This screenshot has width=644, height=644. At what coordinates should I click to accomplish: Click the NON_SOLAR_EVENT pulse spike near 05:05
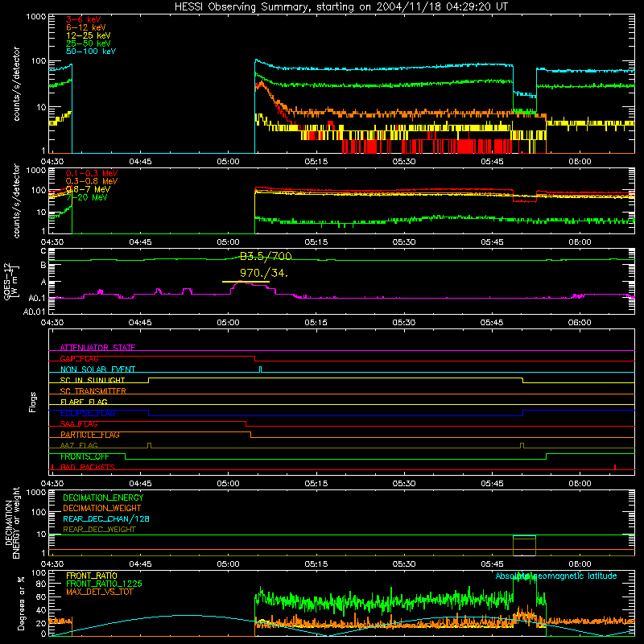tap(260, 369)
